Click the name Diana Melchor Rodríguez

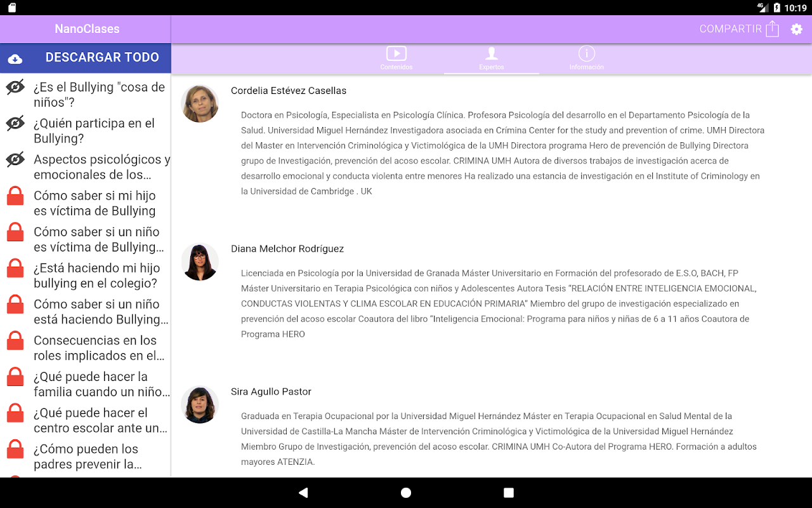tap(287, 249)
